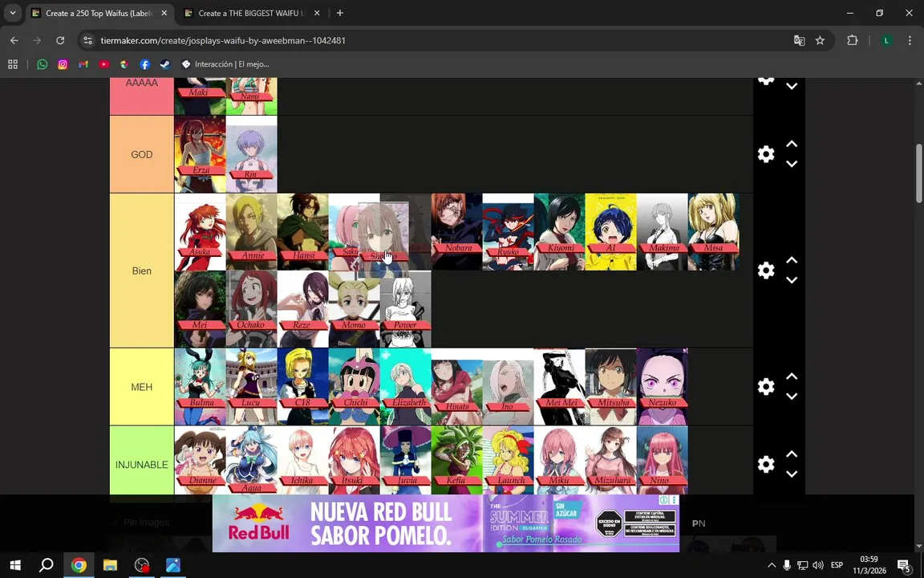Move GOD tier row down
The image size is (924, 578).
click(792, 164)
